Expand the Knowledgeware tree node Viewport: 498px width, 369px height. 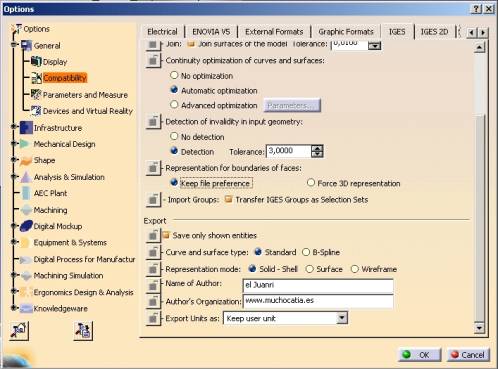[x=14, y=308]
